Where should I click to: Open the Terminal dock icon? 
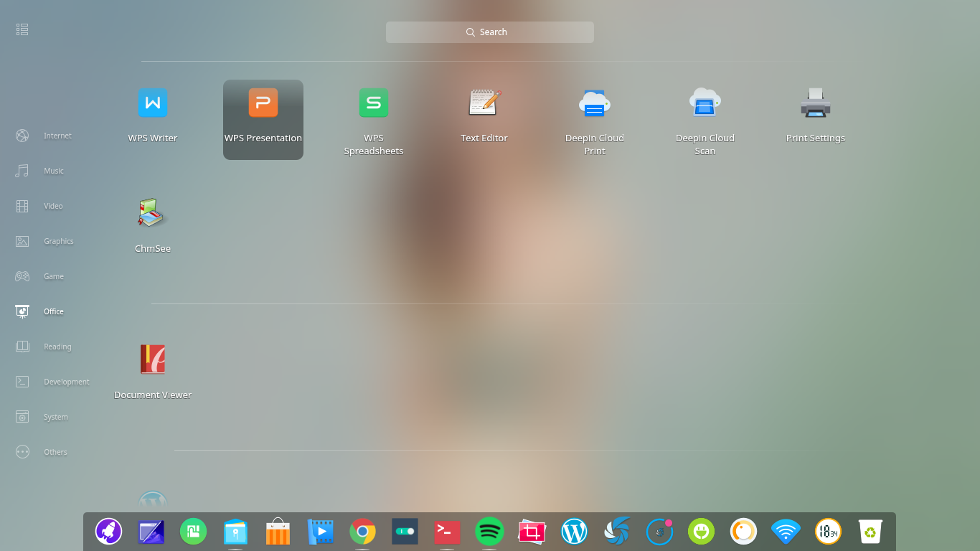coord(447,532)
